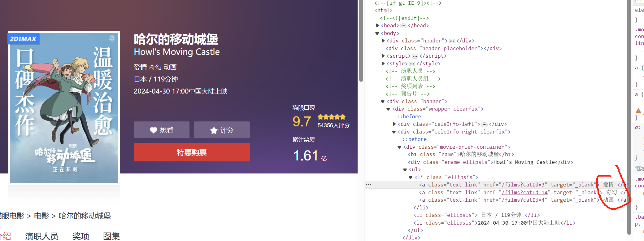Expand the celeInfo-left div node
The image size is (644, 241).
tap(394, 124)
